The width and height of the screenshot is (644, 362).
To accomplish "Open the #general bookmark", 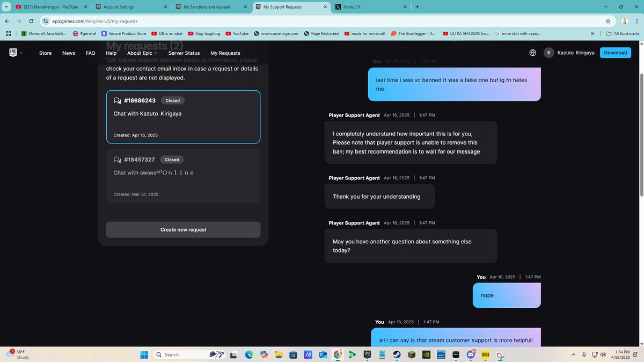I will click(84, 33).
